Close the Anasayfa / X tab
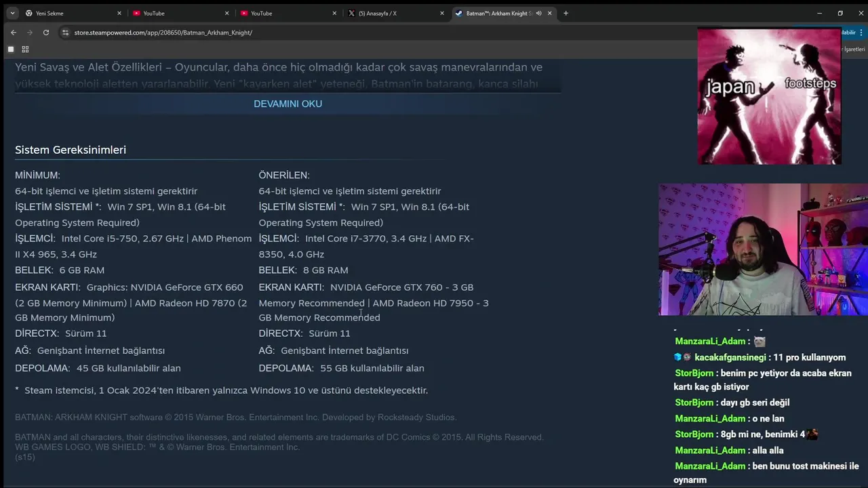 (x=442, y=13)
